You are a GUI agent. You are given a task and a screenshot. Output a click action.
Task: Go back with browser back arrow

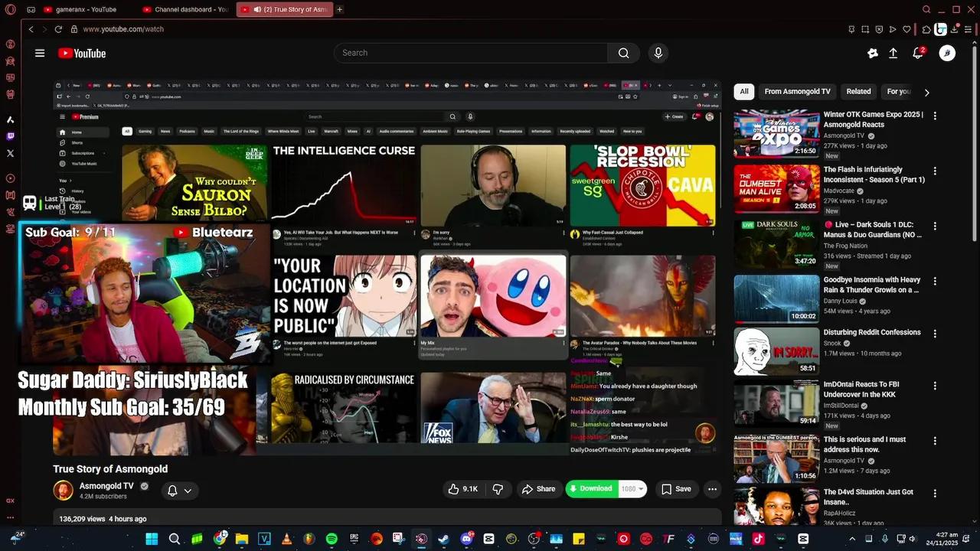click(31, 29)
